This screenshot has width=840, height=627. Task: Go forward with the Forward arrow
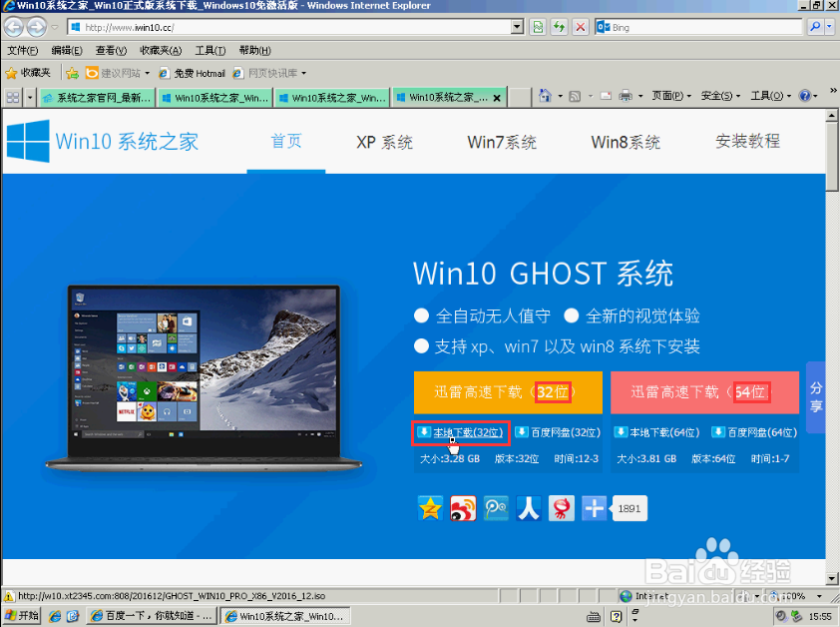37,27
